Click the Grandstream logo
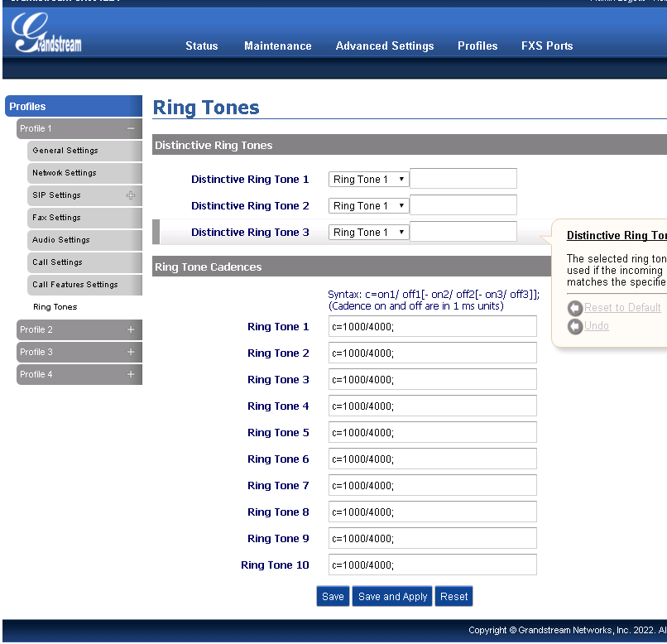The width and height of the screenshot is (667, 644). [46, 32]
